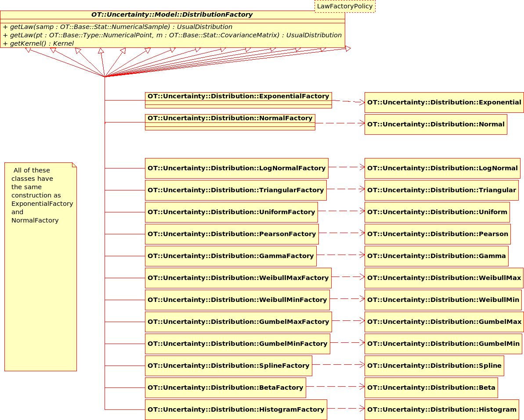Viewport: 524px width, 420px height.
Task: Select the GumbelMinFactory class node
Action: coord(237,344)
